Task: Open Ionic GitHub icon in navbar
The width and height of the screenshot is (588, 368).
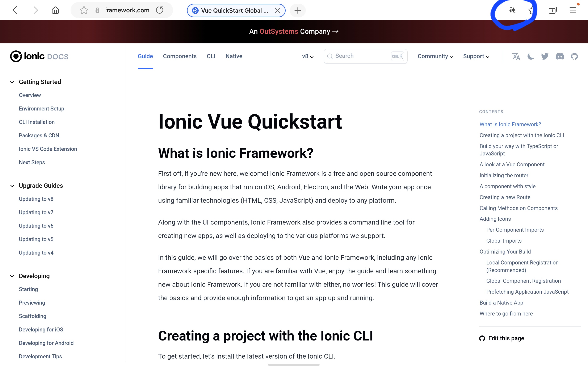Action: click(x=574, y=56)
